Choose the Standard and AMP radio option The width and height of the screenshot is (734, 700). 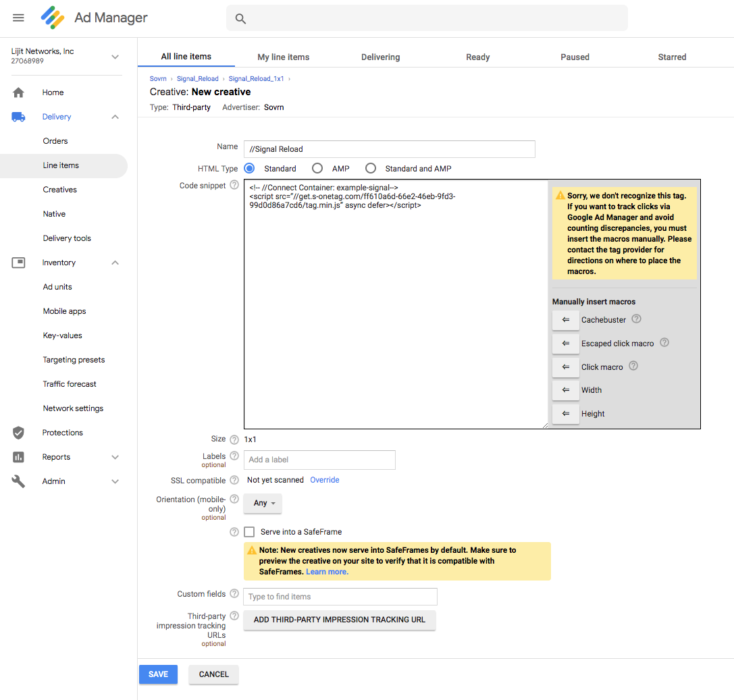370,168
